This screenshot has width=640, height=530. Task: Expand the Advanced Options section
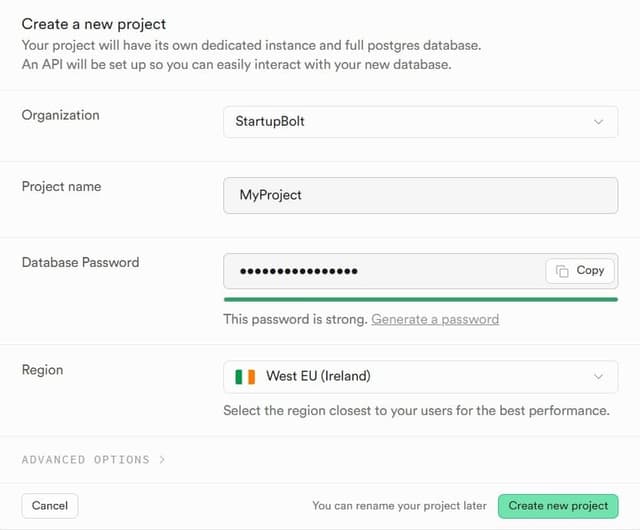86,460
